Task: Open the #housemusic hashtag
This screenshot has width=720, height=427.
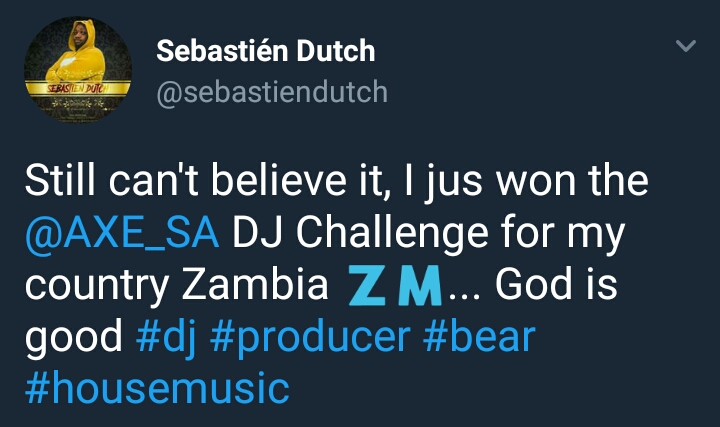Action: 157,388
